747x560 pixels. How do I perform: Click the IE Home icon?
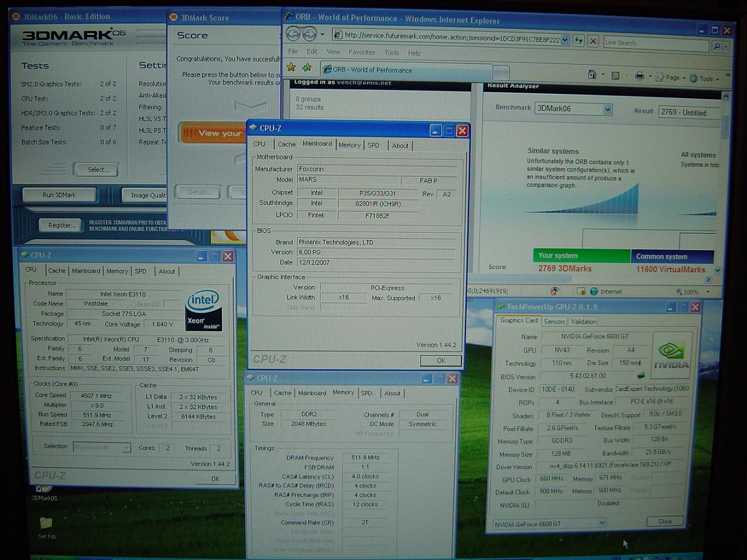(591, 75)
